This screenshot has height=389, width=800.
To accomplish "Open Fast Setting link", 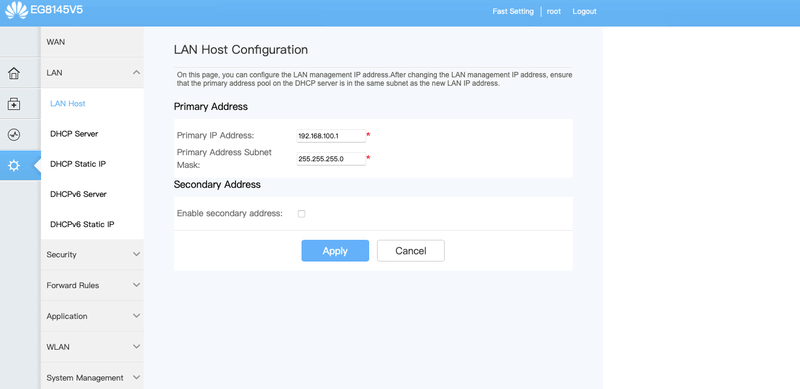I will point(513,11).
